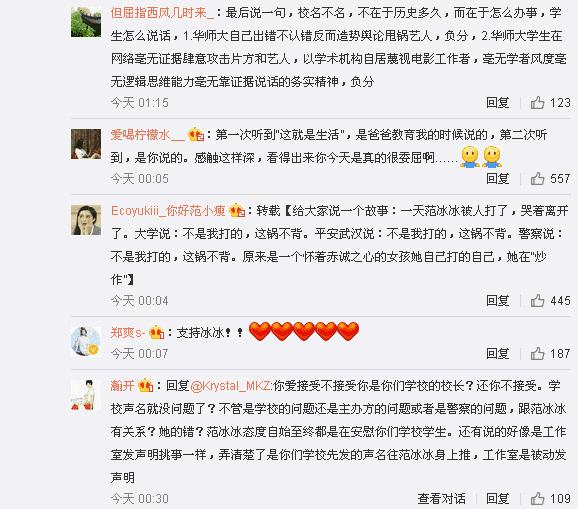
Task: Open user 但屈指西风几时来_ profile name
Action: 162,13
